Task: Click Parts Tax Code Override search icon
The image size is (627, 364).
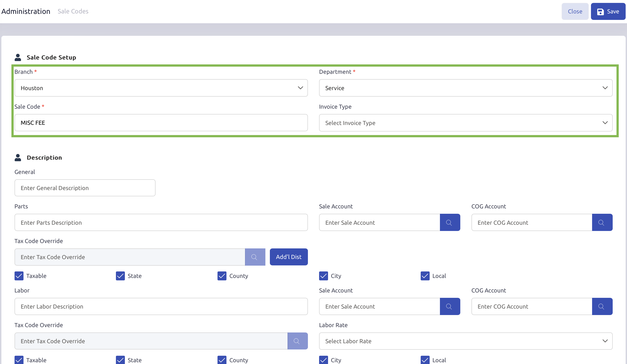Action: click(255, 257)
